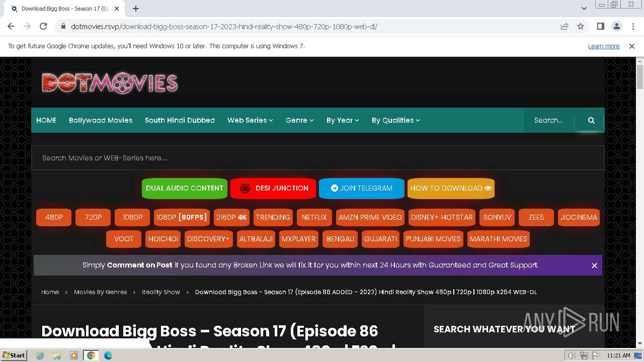Image resolution: width=644 pixels, height=362 pixels.
Task: Open the DISCOVERY+ tag
Action: coord(208,239)
